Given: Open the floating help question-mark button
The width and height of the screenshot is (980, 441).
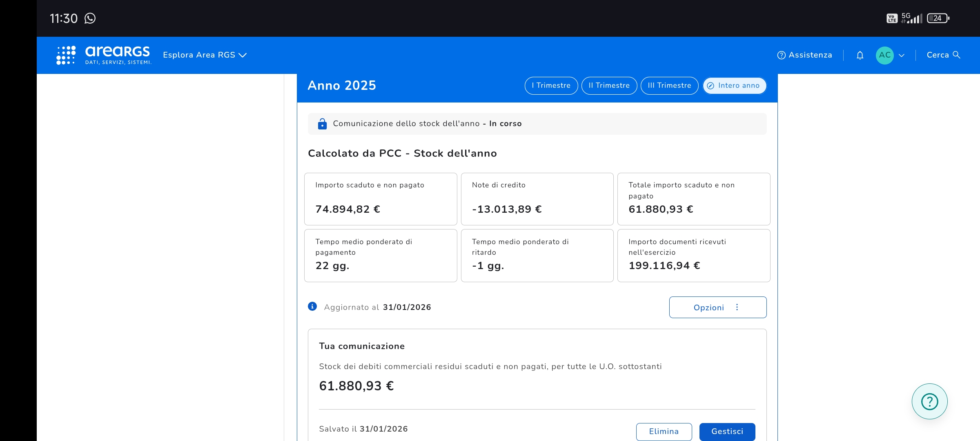Looking at the screenshot, I should click(929, 401).
